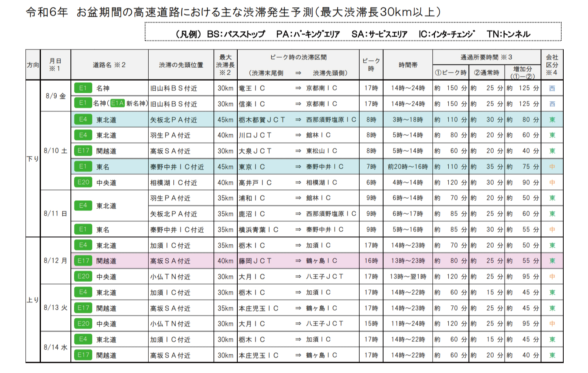Click the 13時～翌1時 time range cell
588x373 pixels.
click(408, 277)
